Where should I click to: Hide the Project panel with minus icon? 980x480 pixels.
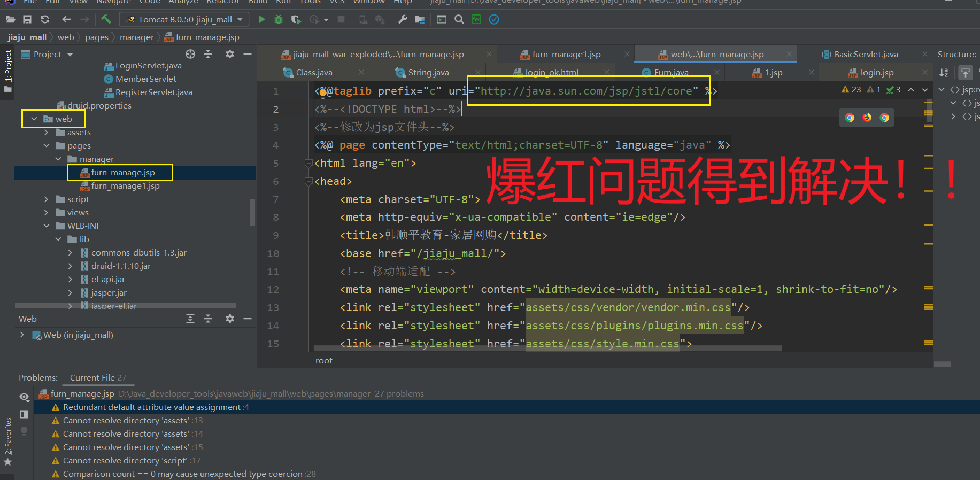[247, 54]
